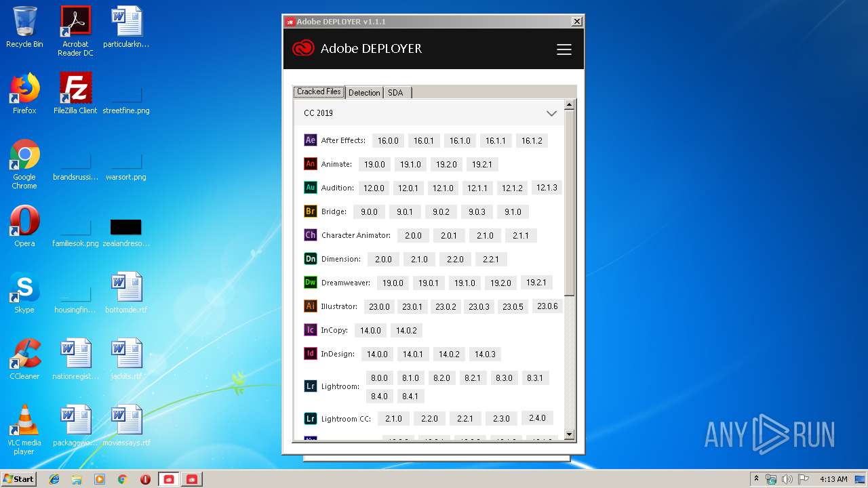Click the vertical scrollbar thumb
Viewport: 868px width, 488px height.
point(570,203)
